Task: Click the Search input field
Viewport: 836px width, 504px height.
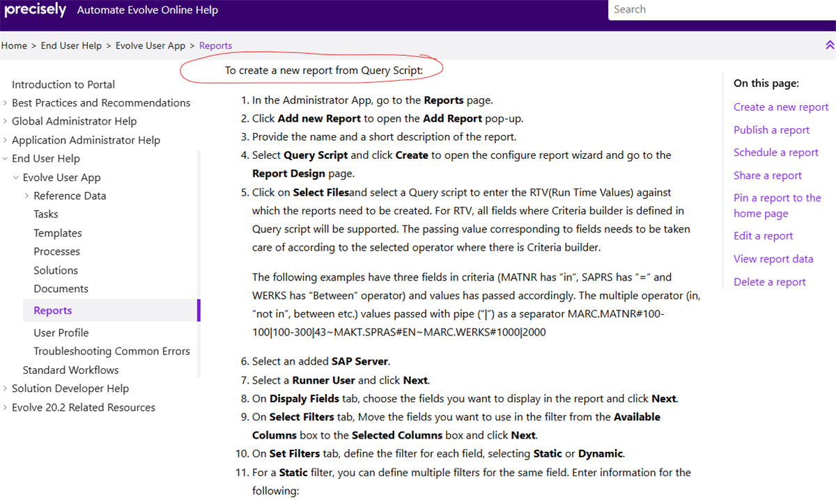Action: coord(722,10)
